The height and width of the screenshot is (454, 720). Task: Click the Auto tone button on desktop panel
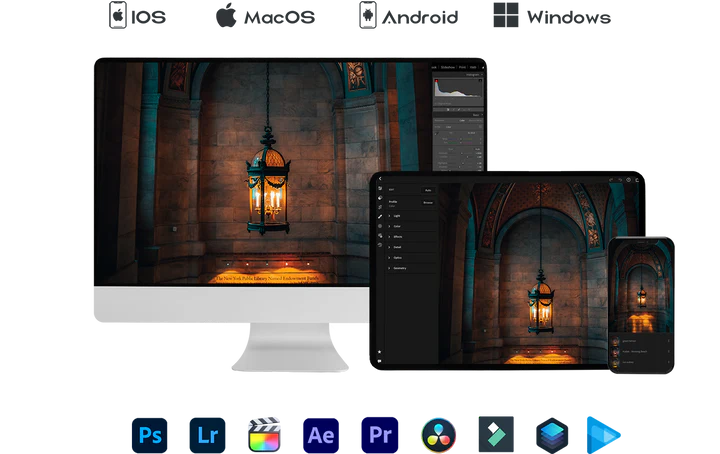pyautogui.click(x=478, y=149)
